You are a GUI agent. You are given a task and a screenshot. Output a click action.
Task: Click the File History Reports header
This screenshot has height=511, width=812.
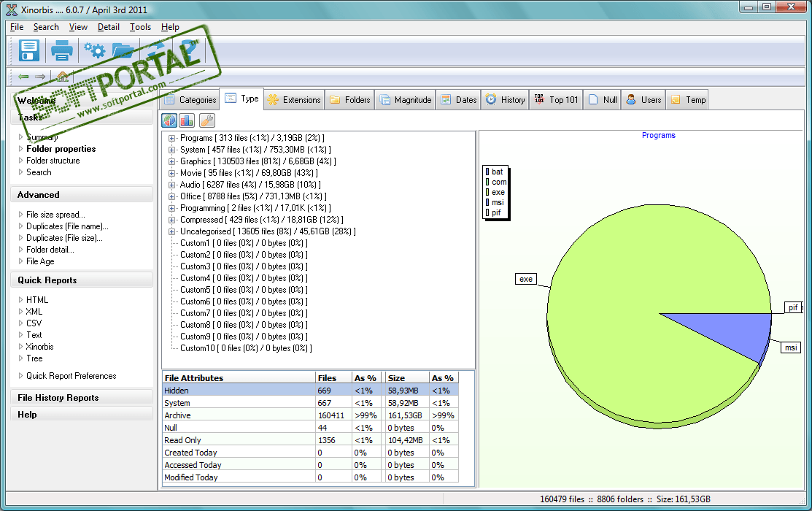[x=58, y=398]
